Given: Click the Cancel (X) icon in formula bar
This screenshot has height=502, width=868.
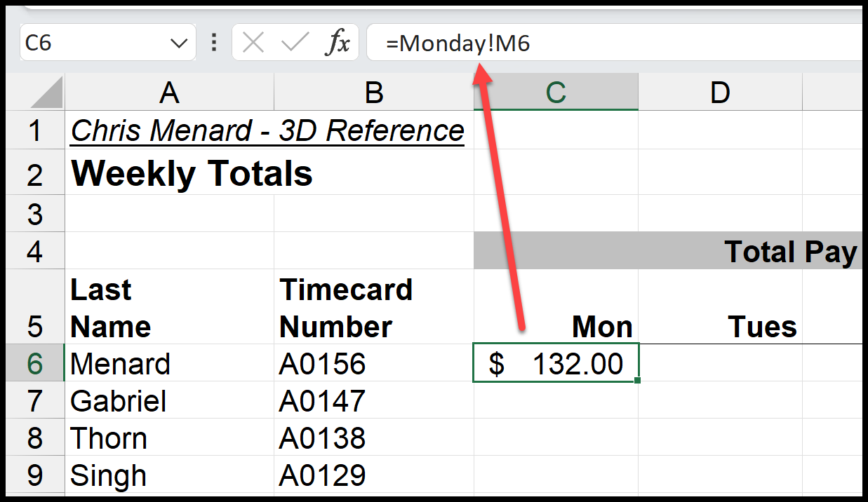Looking at the screenshot, I should [x=255, y=42].
